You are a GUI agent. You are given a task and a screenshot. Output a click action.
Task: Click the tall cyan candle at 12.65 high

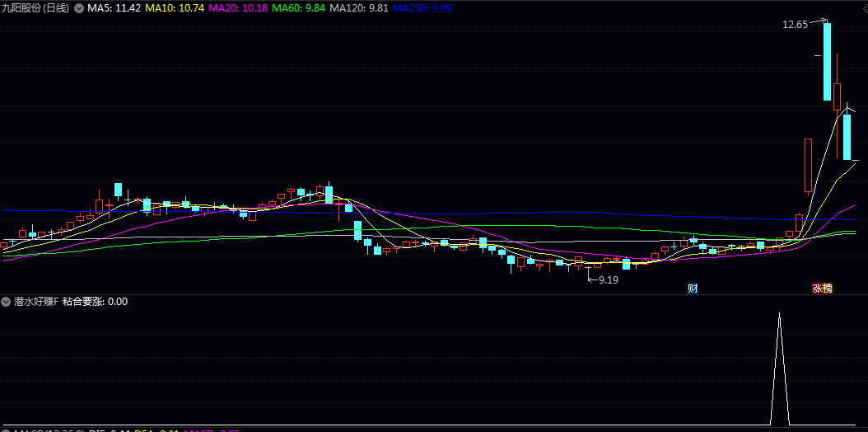(x=827, y=61)
